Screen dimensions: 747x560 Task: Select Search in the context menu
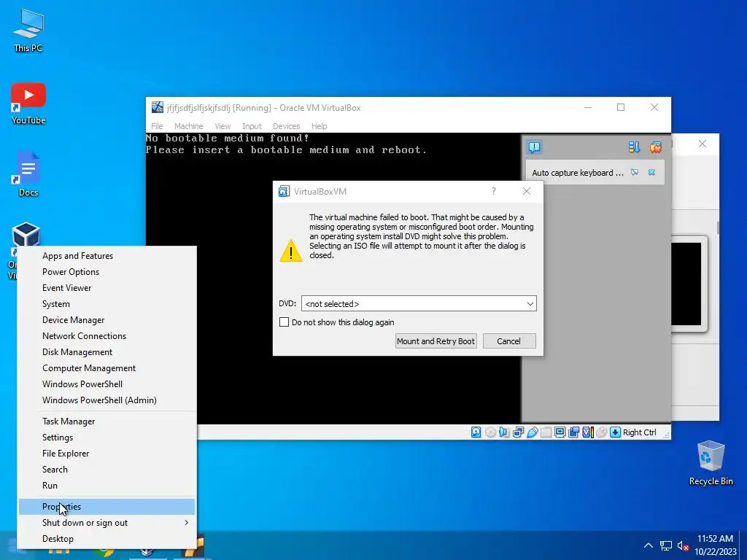(x=107, y=469)
